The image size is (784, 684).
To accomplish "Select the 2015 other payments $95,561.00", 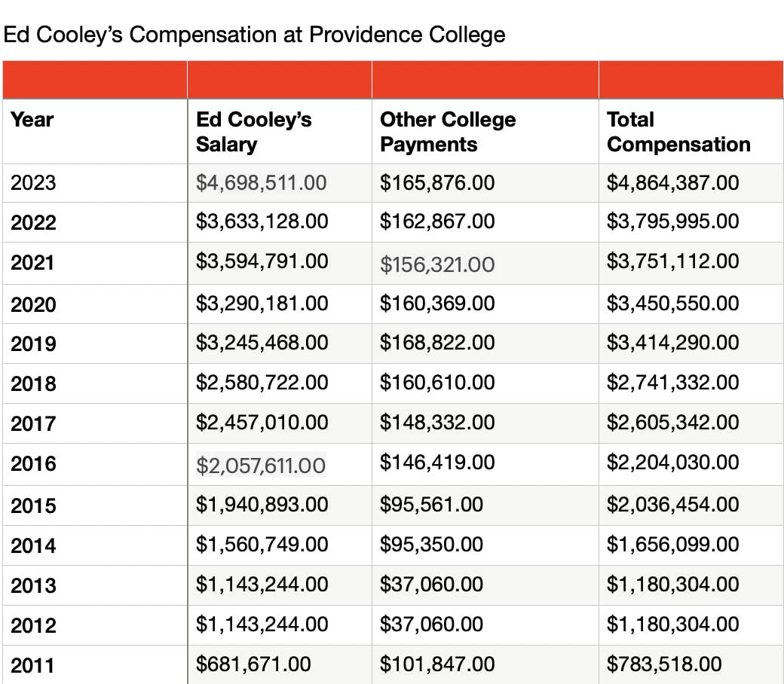I will click(431, 504).
